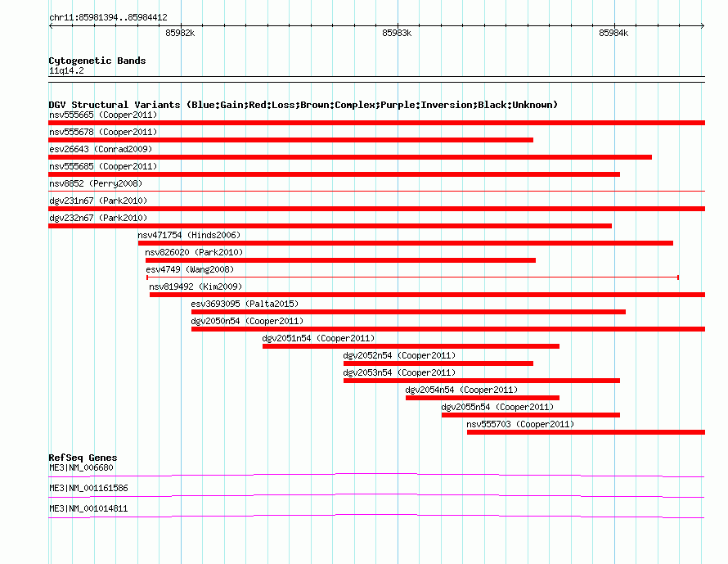Click the nsv555685 (Cooper2011) label

pos(103,166)
